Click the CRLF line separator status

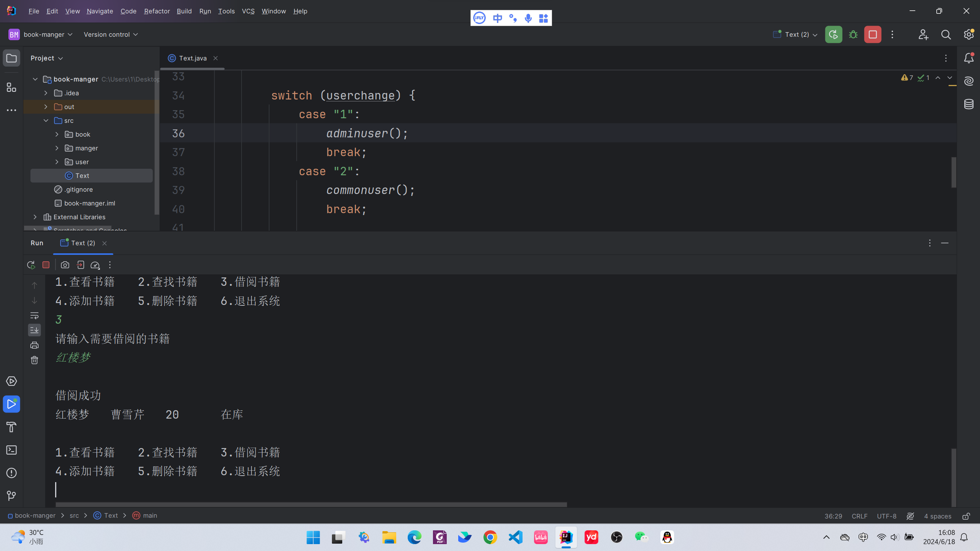point(859,516)
